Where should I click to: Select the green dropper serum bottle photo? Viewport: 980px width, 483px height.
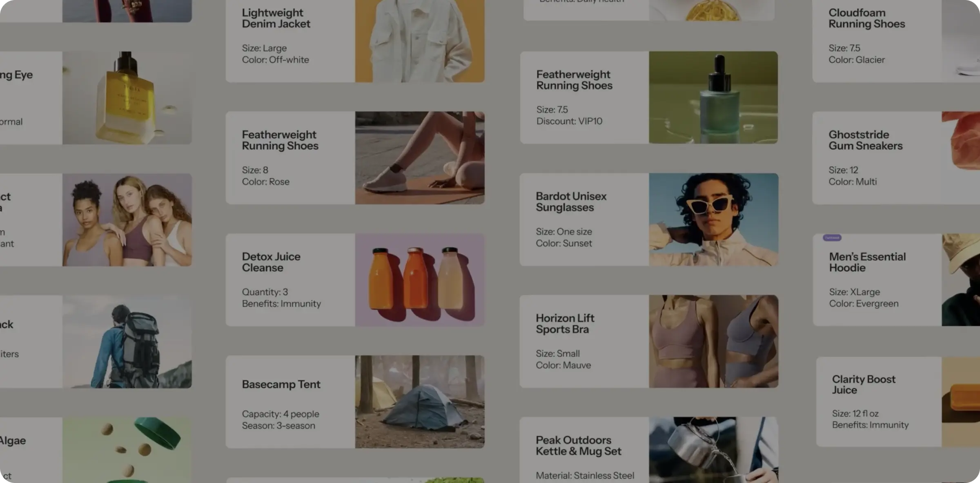coord(713,97)
